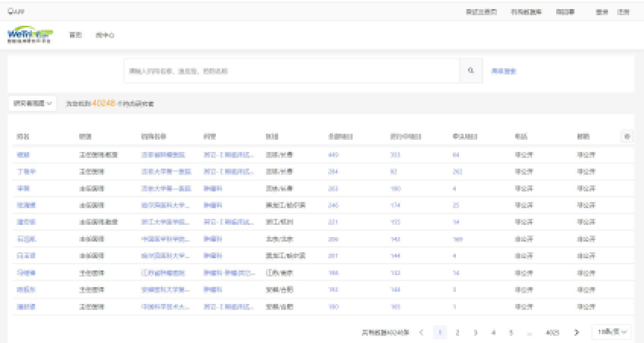This screenshot has height=343, width=644.
Task: Go to the previous page arrow in pagination
Action: 421,332
